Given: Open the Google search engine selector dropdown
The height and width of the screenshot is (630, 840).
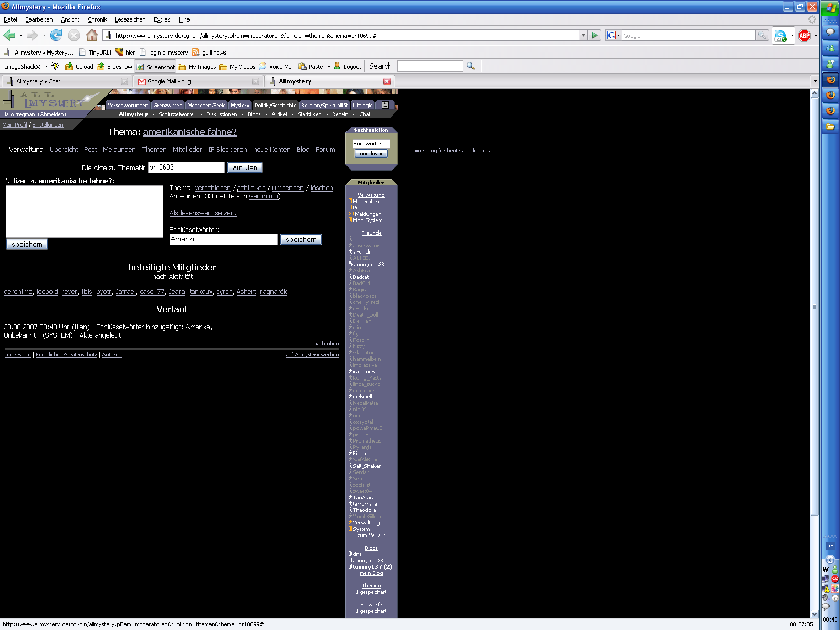Looking at the screenshot, I should pyautogui.click(x=613, y=36).
